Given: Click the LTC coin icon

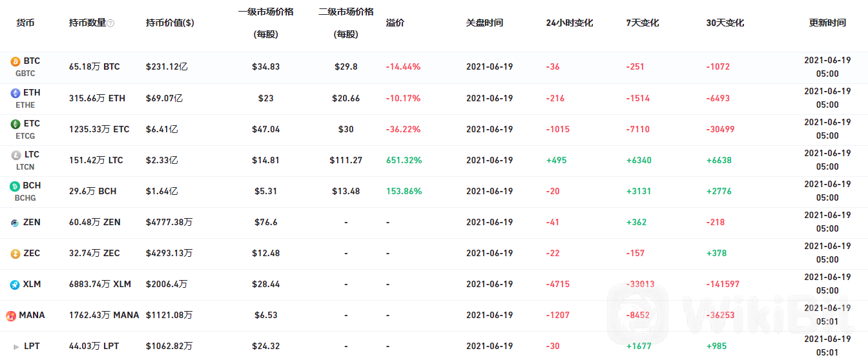Looking at the screenshot, I should click(15, 155).
